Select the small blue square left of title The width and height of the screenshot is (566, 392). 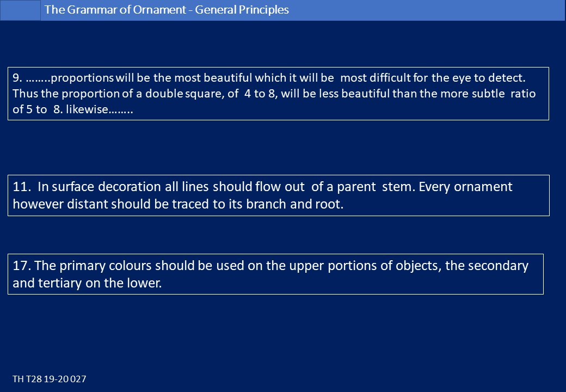[20, 10]
